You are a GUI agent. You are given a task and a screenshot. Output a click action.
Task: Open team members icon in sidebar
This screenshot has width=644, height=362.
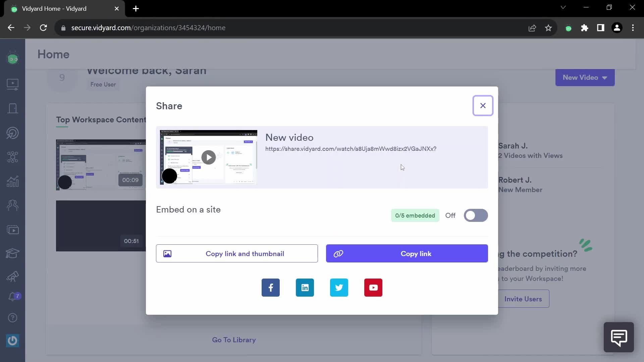(13, 205)
